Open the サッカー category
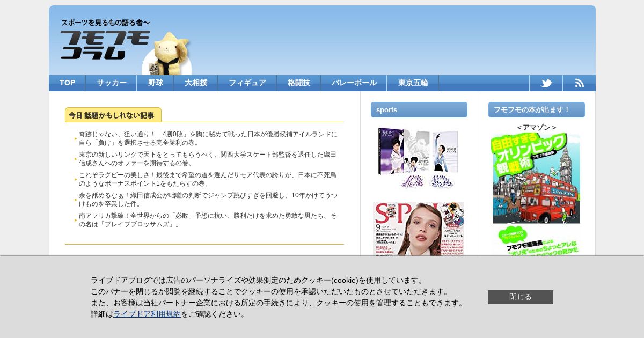Viewport: 644px width, 338px height. (x=111, y=83)
